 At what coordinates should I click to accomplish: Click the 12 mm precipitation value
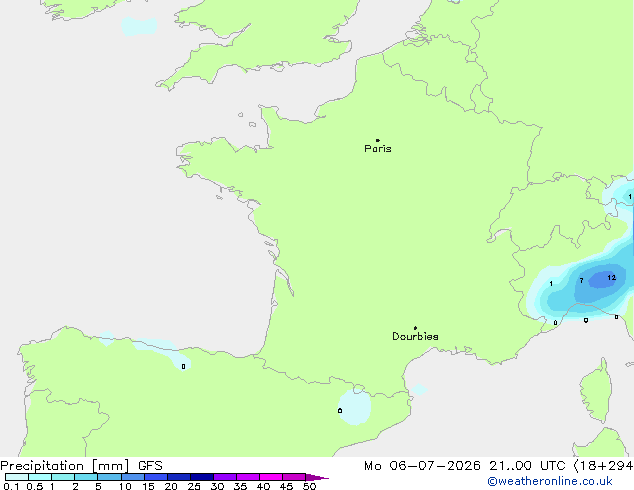point(611,277)
